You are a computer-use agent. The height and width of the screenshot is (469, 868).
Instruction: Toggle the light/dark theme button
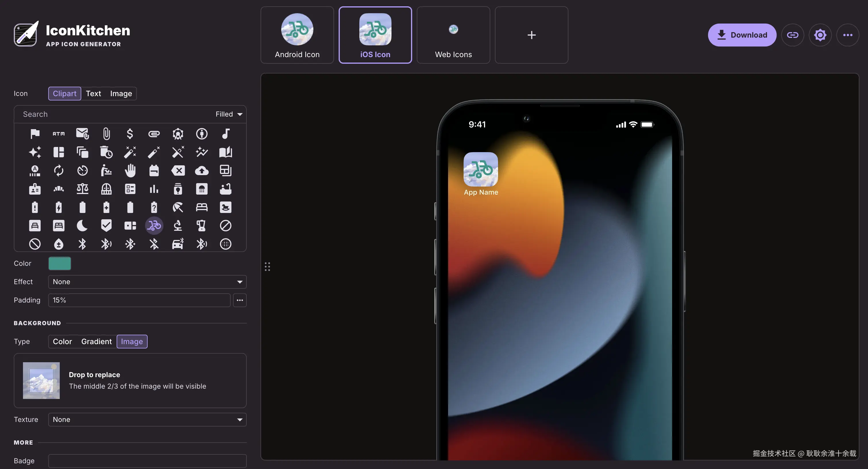pyautogui.click(x=820, y=35)
